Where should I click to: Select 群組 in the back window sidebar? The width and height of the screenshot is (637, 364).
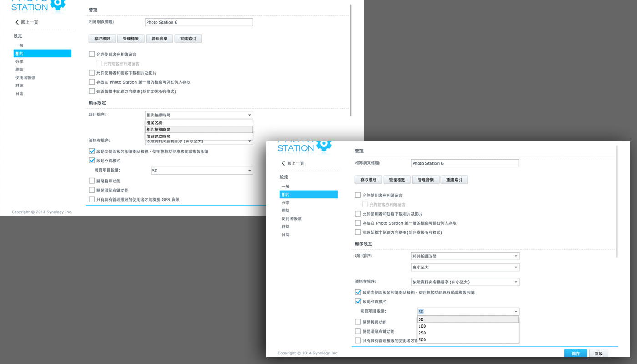click(19, 86)
